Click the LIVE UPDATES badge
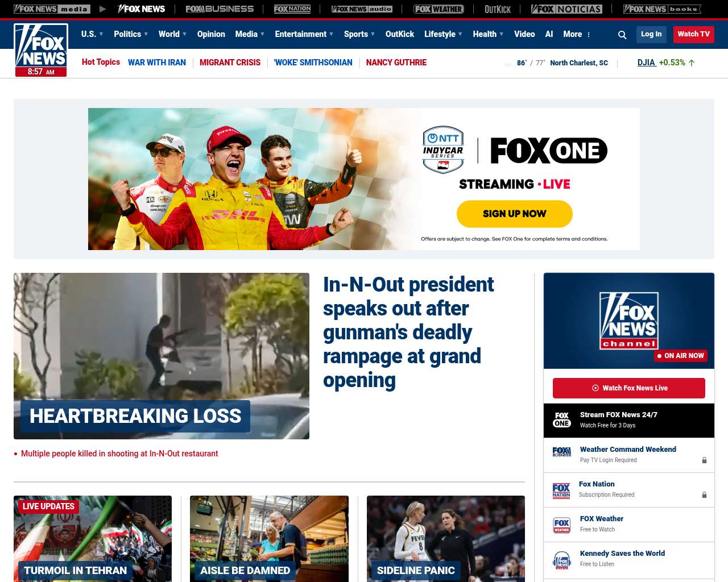This screenshot has height=582, width=728. click(48, 506)
